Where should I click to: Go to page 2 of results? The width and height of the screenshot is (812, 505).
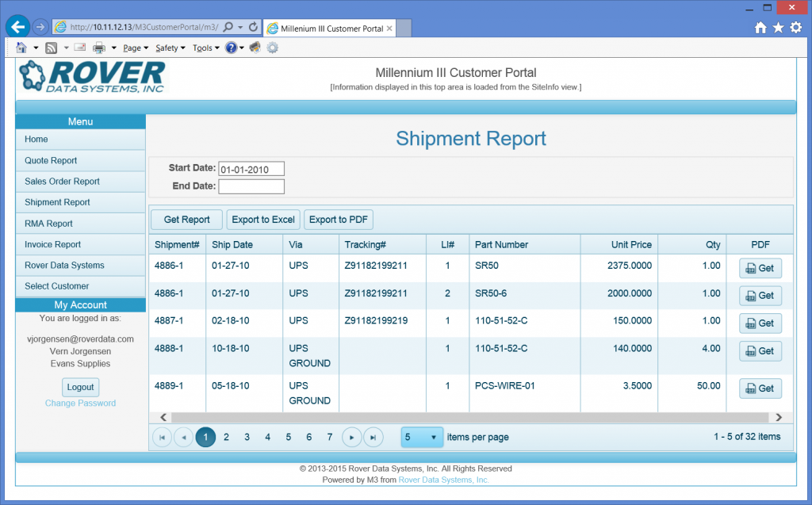226,437
